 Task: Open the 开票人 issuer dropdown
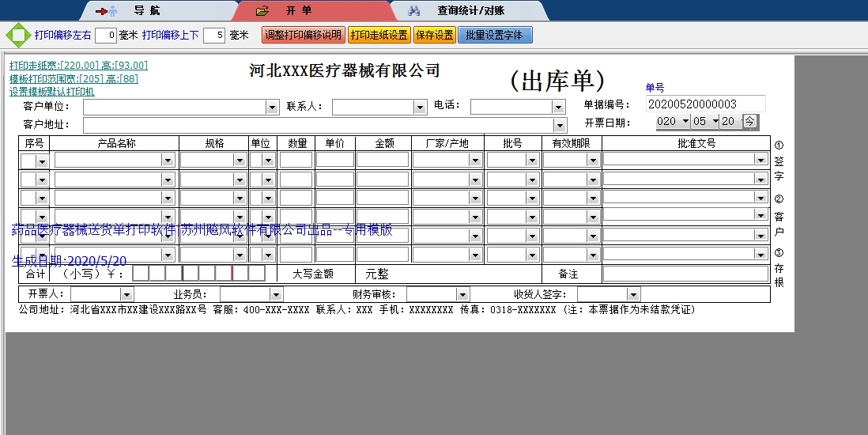[x=128, y=295]
